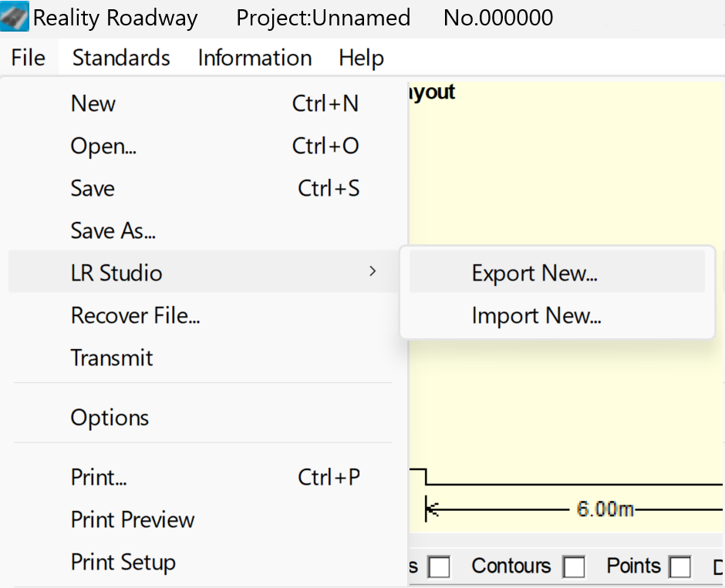Choose Import New... in the submenu

(536, 315)
